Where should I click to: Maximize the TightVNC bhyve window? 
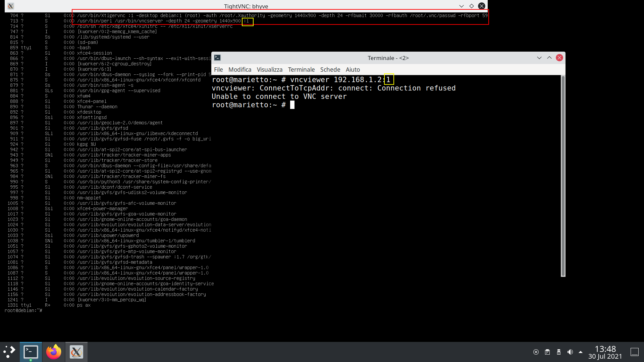(472, 6)
